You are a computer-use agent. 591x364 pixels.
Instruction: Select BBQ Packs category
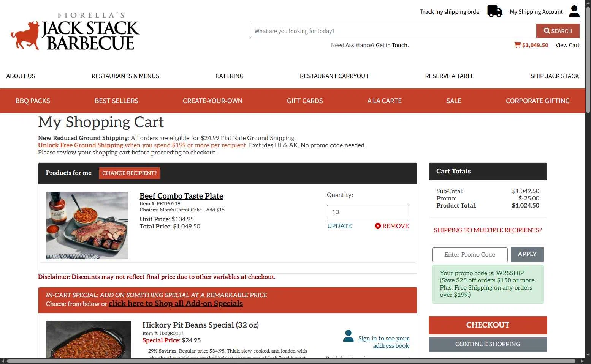point(33,101)
